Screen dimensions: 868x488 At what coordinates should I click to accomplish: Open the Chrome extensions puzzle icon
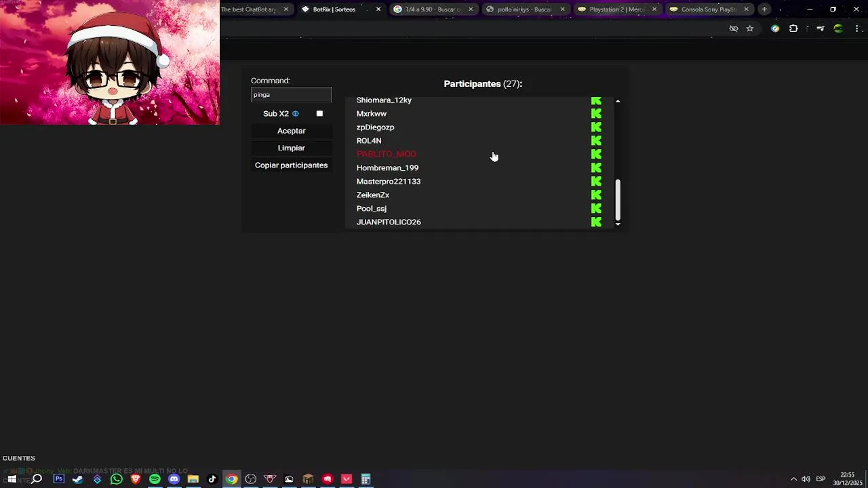793,28
